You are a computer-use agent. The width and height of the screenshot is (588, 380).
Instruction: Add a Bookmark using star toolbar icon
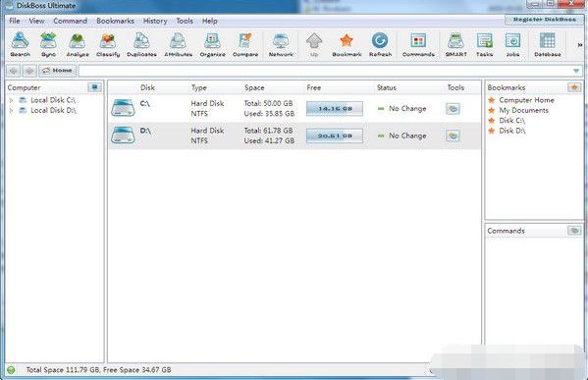tap(347, 44)
